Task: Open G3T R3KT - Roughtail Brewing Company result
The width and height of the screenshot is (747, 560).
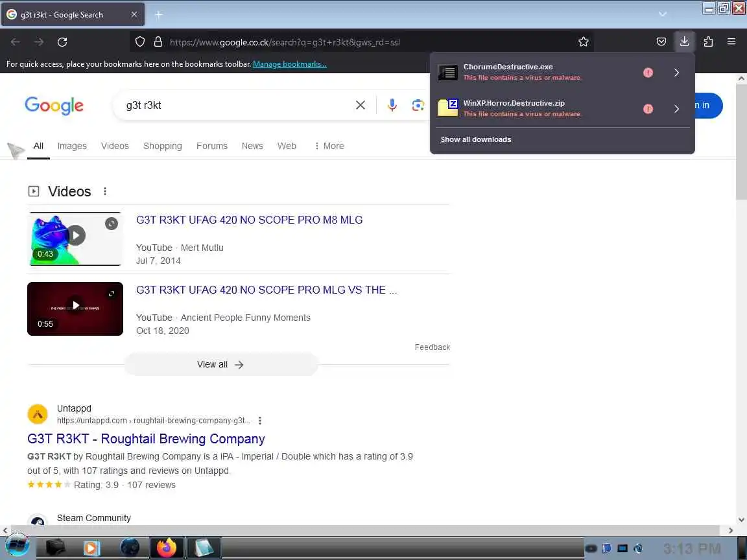Action: click(146, 439)
